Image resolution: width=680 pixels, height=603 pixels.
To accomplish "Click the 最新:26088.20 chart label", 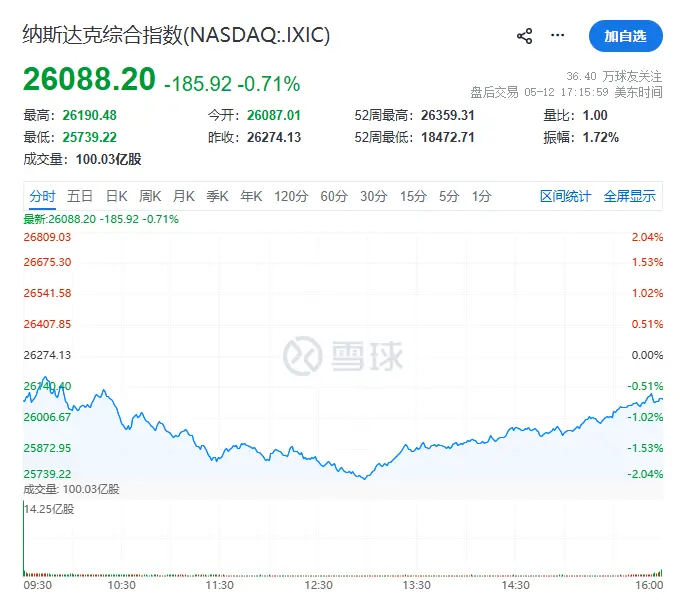I will 101,219.
